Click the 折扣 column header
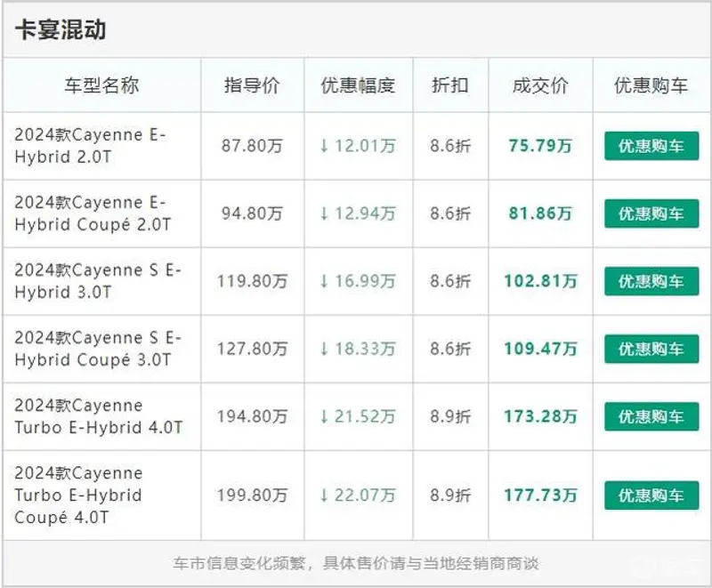Image resolution: width=712 pixels, height=588 pixels. coord(450,85)
